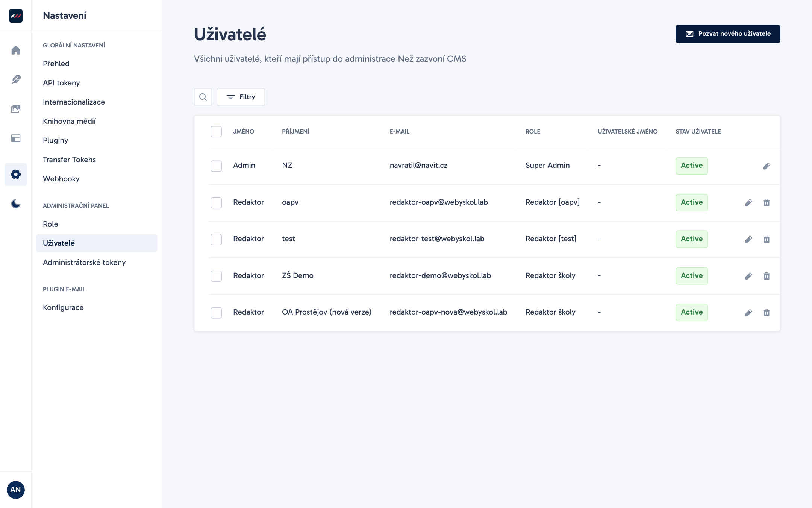Delete redaktor-oapv@webyskol.lab user trash icon

[767, 203]
